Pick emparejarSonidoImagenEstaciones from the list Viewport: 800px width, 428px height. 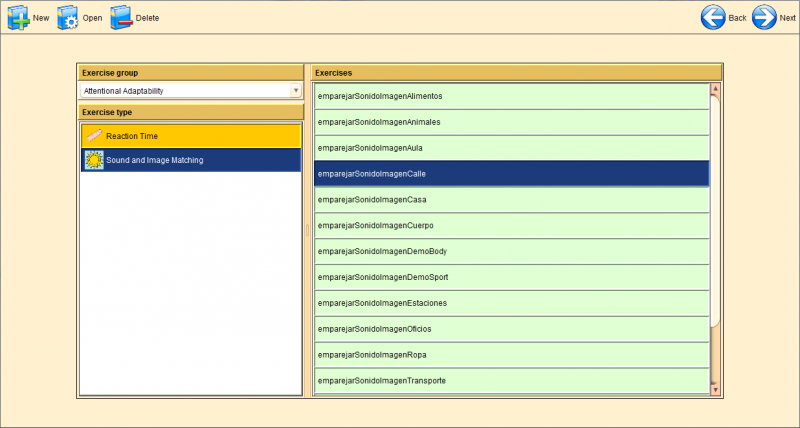coord(512,303)
